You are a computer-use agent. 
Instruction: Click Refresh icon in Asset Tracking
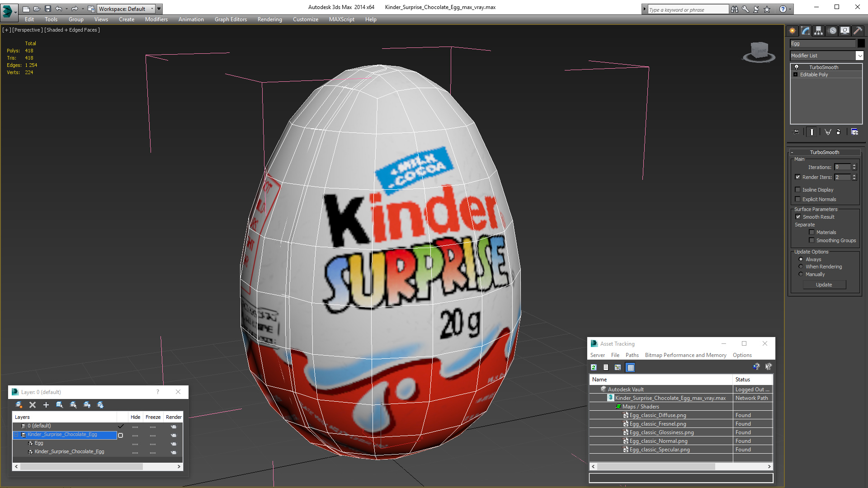pos(594,367)
